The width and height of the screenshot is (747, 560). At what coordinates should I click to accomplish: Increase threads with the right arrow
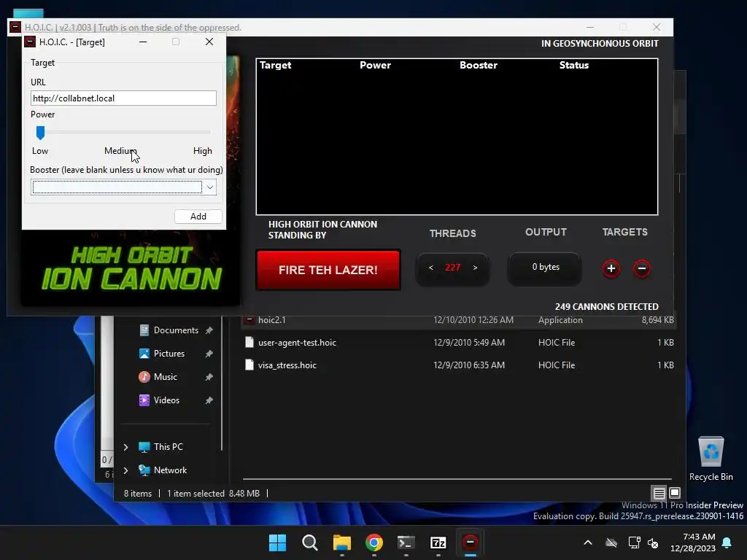tap(475, 268)
